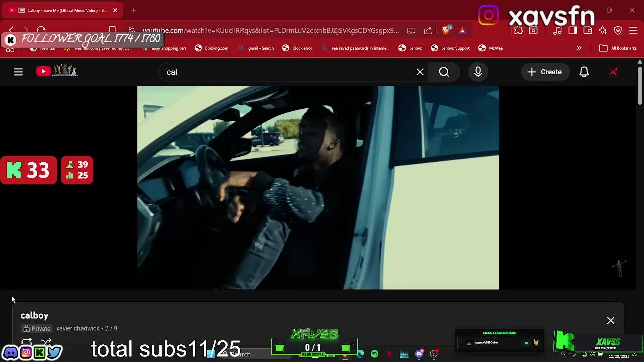Toggle the Brave sidebar panel
The width and height of the screenshot is (644, 362).
(x=573, y=30)
